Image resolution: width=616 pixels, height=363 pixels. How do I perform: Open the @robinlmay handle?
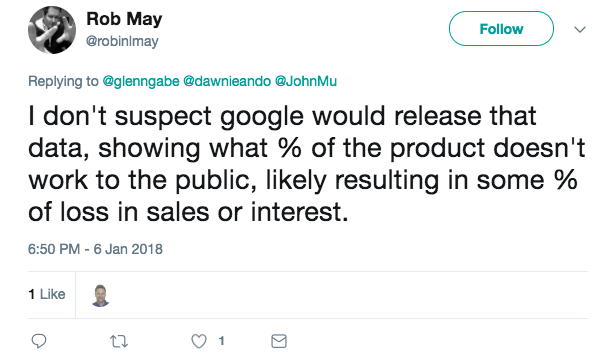coord(122,41)
